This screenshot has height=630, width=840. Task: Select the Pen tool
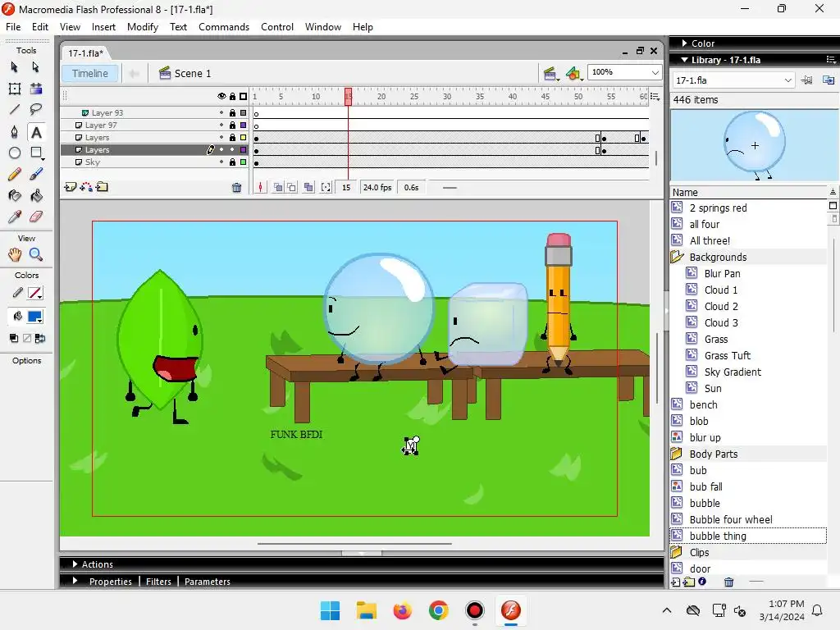pos(15,132)
